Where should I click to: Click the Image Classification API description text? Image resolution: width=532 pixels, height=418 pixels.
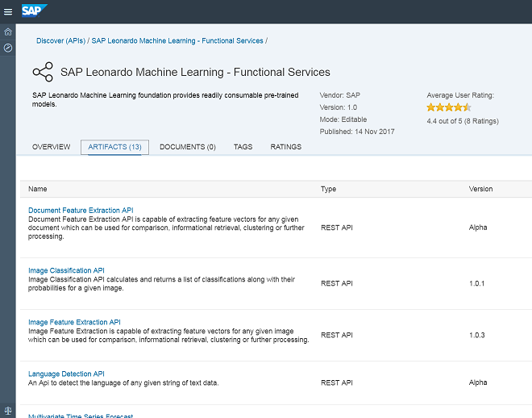[161, 284]
